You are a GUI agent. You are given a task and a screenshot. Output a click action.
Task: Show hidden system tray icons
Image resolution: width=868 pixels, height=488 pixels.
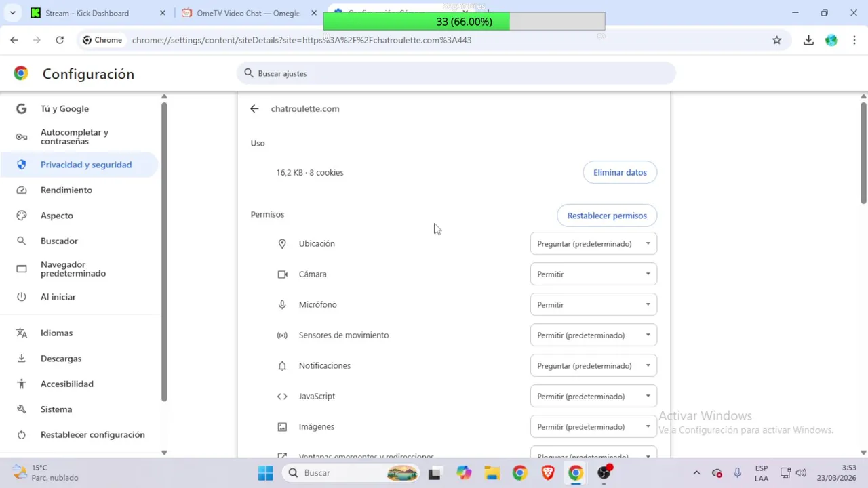696,473
